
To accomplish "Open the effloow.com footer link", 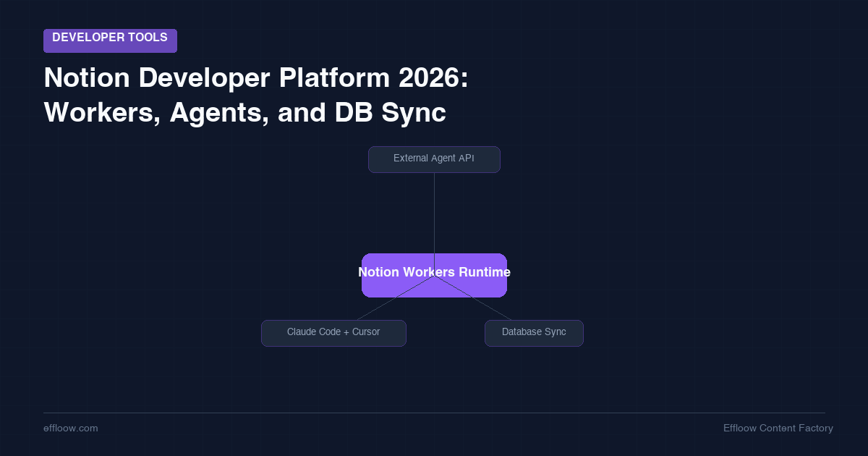I will pyautogui.click(x=71, y=428).
